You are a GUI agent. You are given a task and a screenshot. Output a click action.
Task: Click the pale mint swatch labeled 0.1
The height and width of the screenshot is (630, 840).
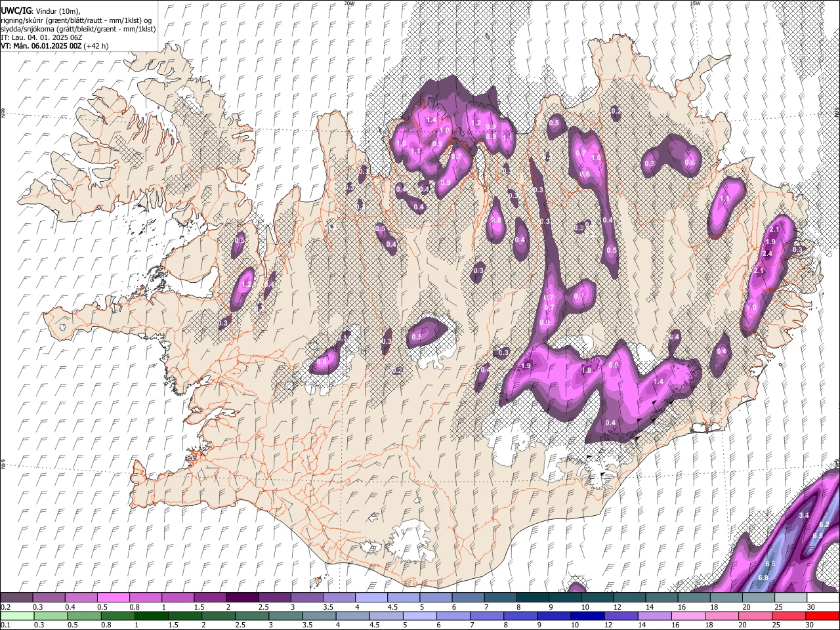coord(17,616)
